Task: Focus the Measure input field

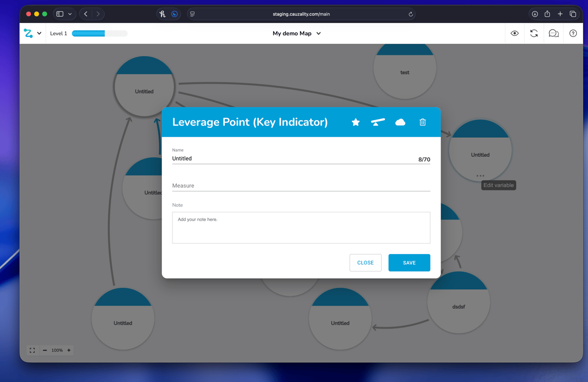Action: click(301, 186)
